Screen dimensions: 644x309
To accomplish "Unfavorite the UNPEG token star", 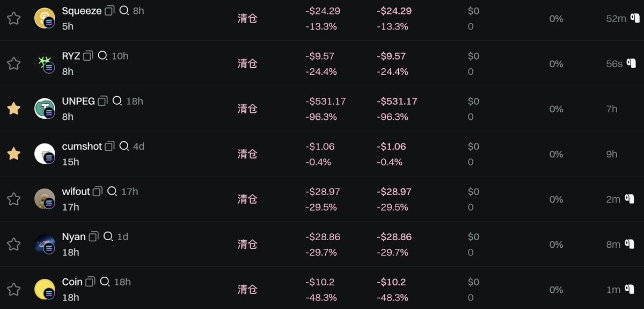I will pos(13,109).
